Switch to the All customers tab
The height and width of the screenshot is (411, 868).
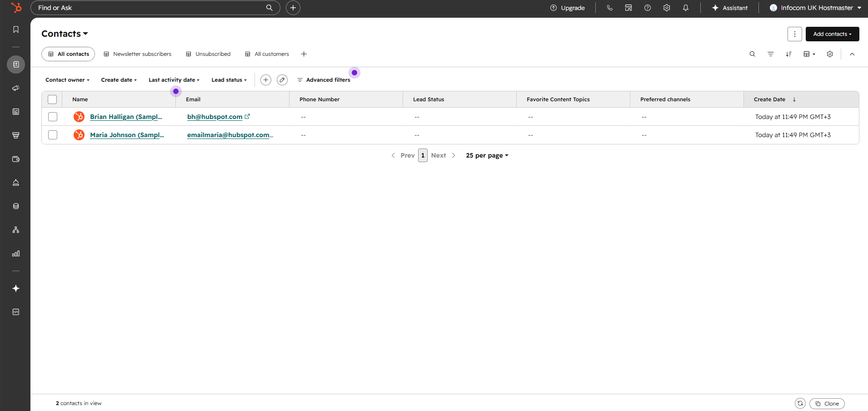click(x=267, y=54)
